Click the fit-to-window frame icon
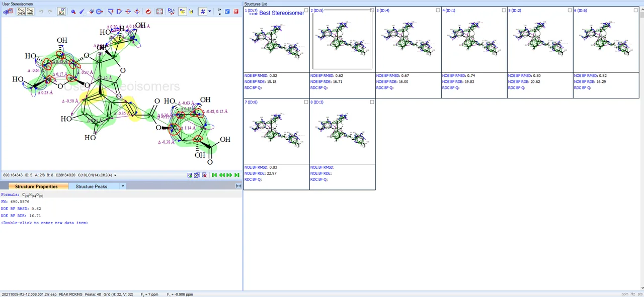Image resolution: width=644 pixels, height=297 pixels. coord(160,12)
